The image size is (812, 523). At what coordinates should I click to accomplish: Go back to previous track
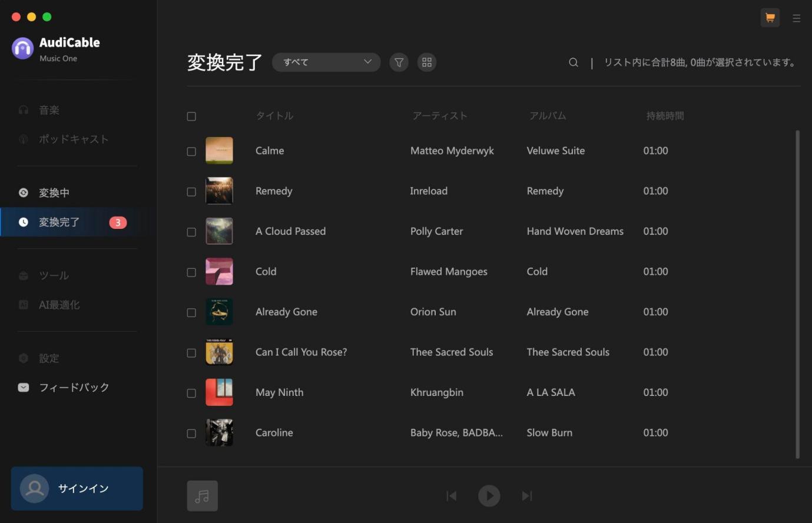tap(452, 496)
